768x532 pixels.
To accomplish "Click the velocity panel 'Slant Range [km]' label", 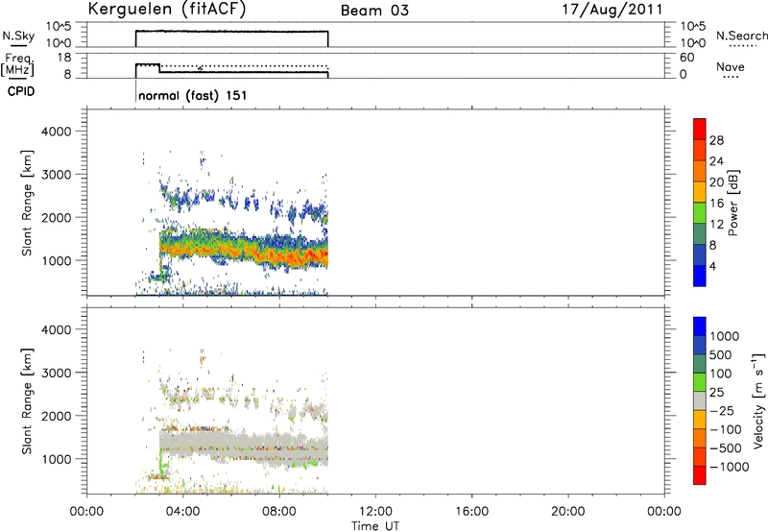I will (x=27, y=401).
